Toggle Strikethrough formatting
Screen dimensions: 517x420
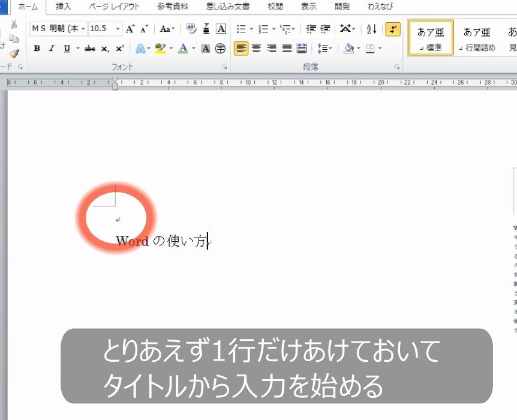tap(90, 49)
